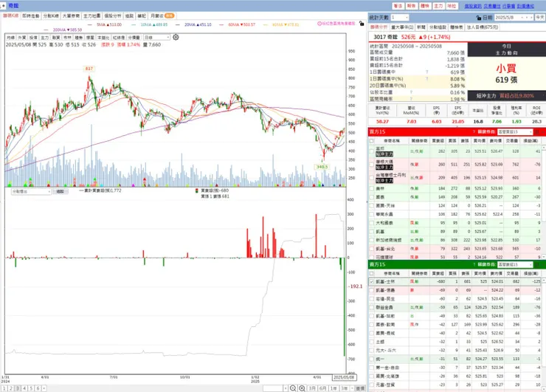Image resolution: width=546 pixels, height=392 pixels.
Task: Click the 紅綠燈 chart toolbar button
Action: (x=119, y=38)
